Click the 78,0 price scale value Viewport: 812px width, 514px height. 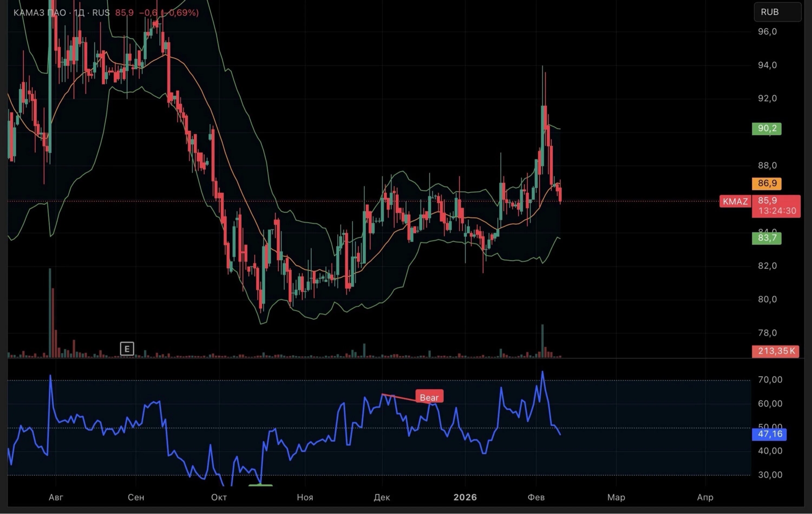pyautogui.click(x=768, y=333)
